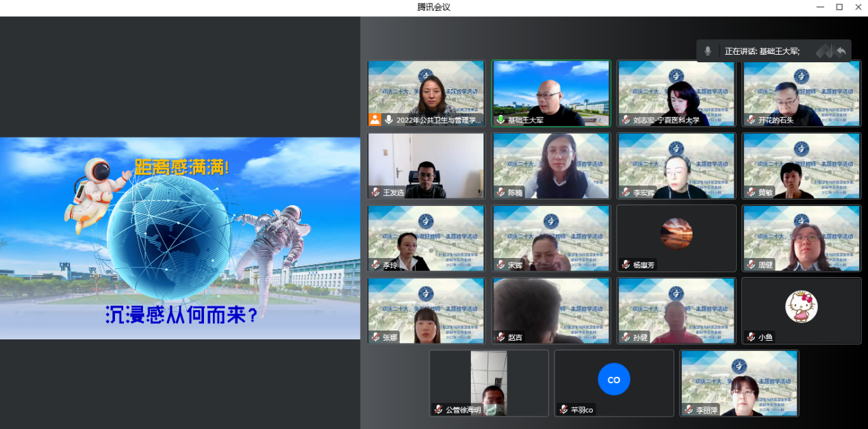Click the Hello Kitty avatar of 小鱼
The image size is (868, 429).
click(x=801, y=306)
